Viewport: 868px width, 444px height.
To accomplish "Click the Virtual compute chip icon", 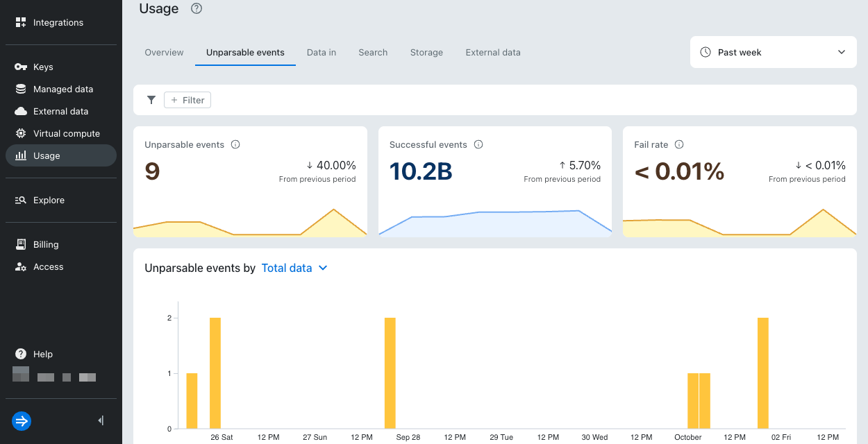I will point(21,134).
